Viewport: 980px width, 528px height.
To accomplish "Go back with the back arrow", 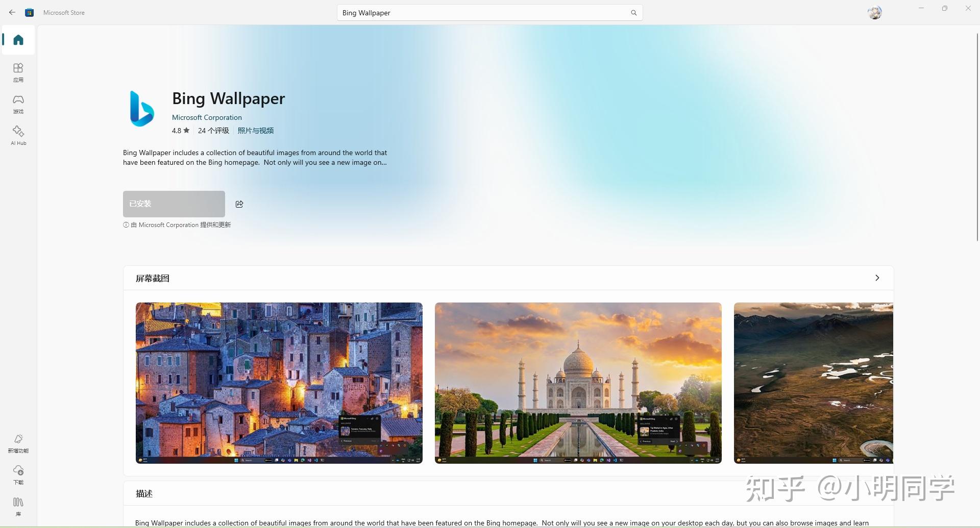I will [x=12, y=12].
